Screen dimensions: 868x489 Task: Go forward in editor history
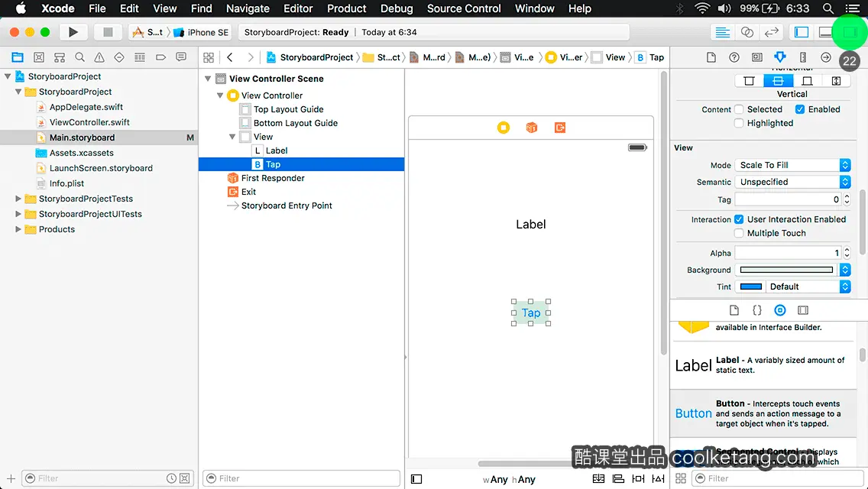pyautogui.click(x=250, y=57)
